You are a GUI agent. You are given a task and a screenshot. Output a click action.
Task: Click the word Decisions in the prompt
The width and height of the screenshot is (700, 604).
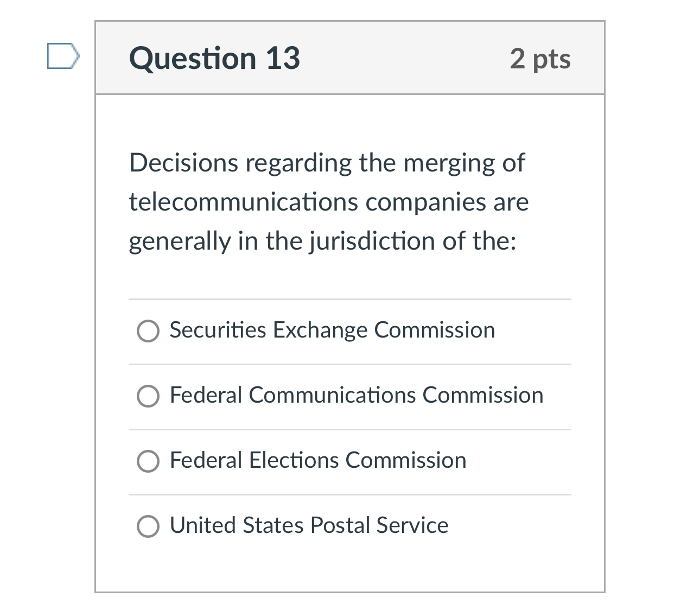pyautogui.click(x=183, y=163)
